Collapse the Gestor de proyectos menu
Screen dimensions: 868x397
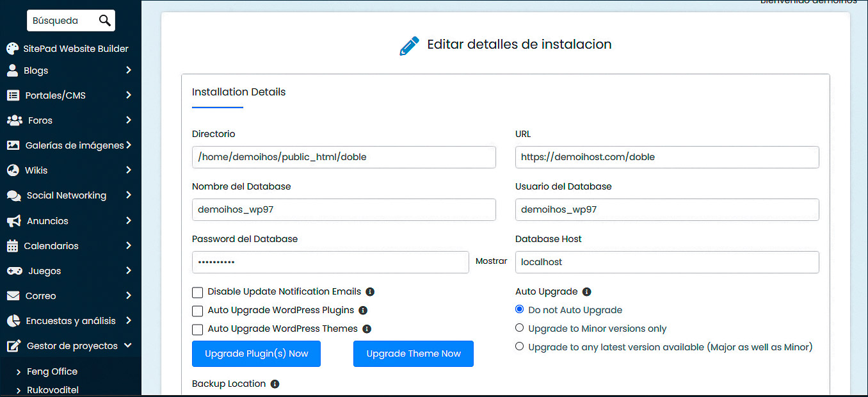click(x=133, y=345)
